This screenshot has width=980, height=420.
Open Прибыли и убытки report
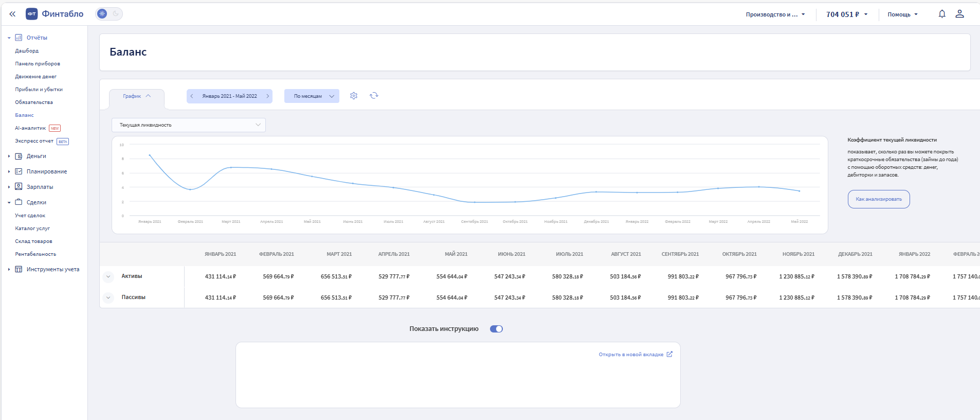coord(39,90)
